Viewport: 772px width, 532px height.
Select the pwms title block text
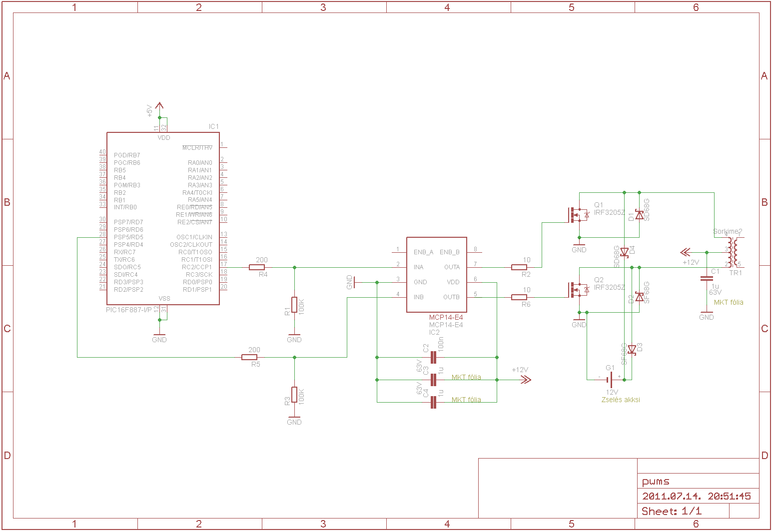656,482
